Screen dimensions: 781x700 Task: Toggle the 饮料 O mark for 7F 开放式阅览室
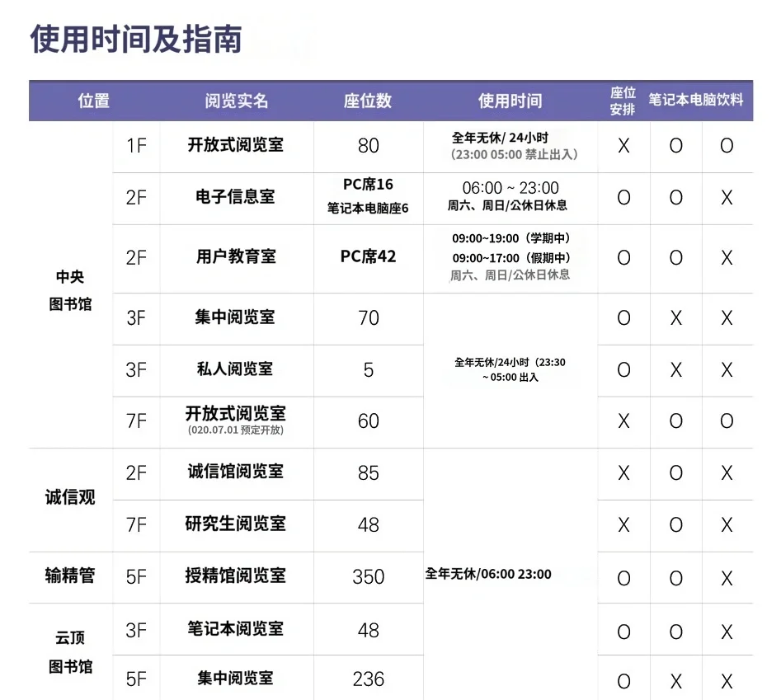pyautogui.click(x=727, y=421)
